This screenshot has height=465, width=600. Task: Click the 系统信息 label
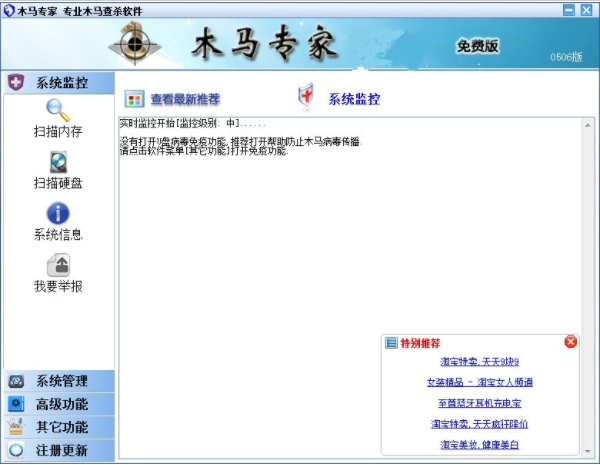click(x=58, y=234)
